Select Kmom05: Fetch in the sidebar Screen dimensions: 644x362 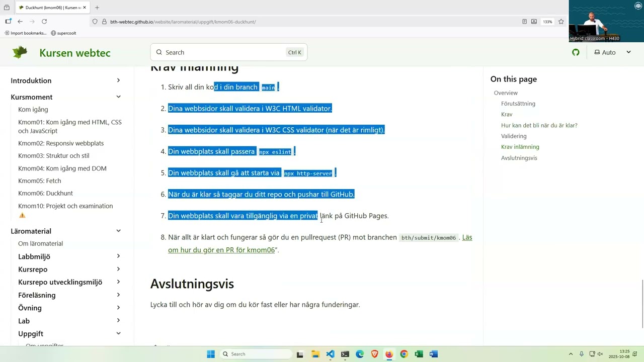pos(39,180)
